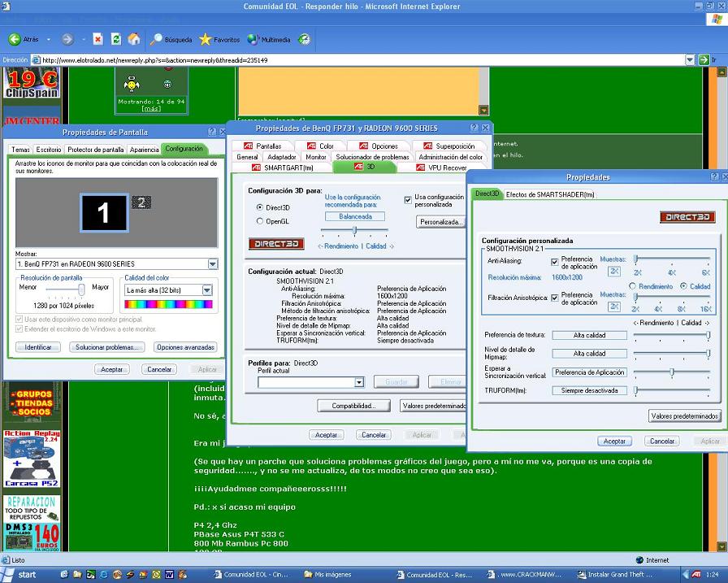728x583 pixels.
Task: Open Word icon in quick launch
Action: [169, 575]
